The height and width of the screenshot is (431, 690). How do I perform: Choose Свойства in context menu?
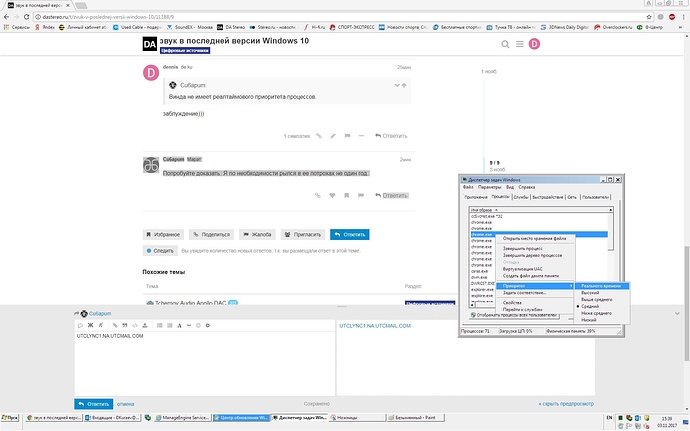(512, 303)
